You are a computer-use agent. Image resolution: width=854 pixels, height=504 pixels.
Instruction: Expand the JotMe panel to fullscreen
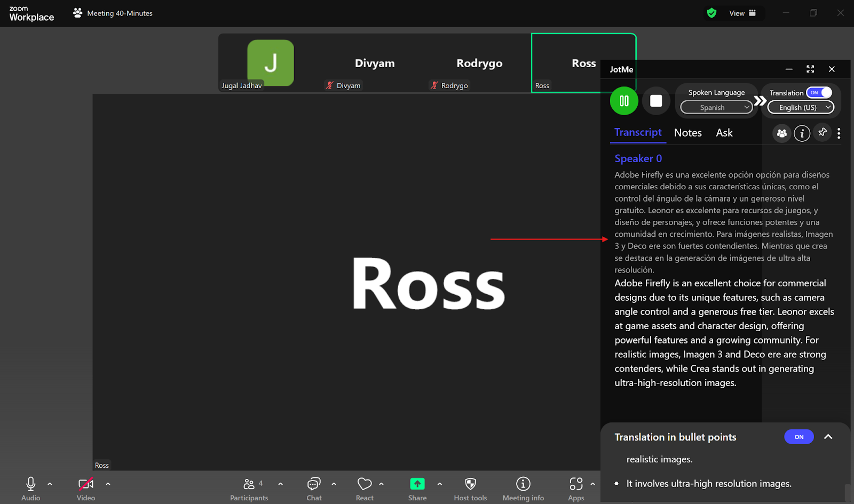(810, 69)
